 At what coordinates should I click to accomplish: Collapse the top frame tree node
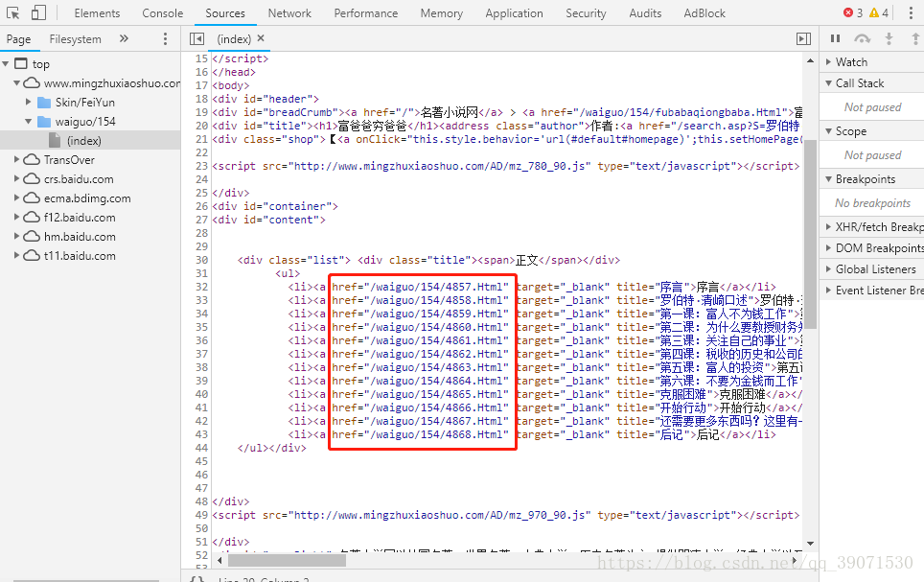pos(6,63)
